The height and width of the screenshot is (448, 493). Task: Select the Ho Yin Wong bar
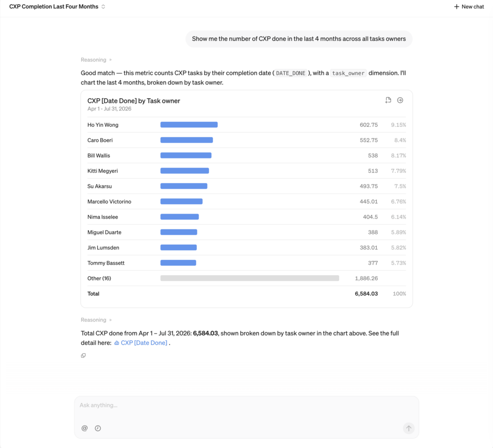tap(189, 125)
